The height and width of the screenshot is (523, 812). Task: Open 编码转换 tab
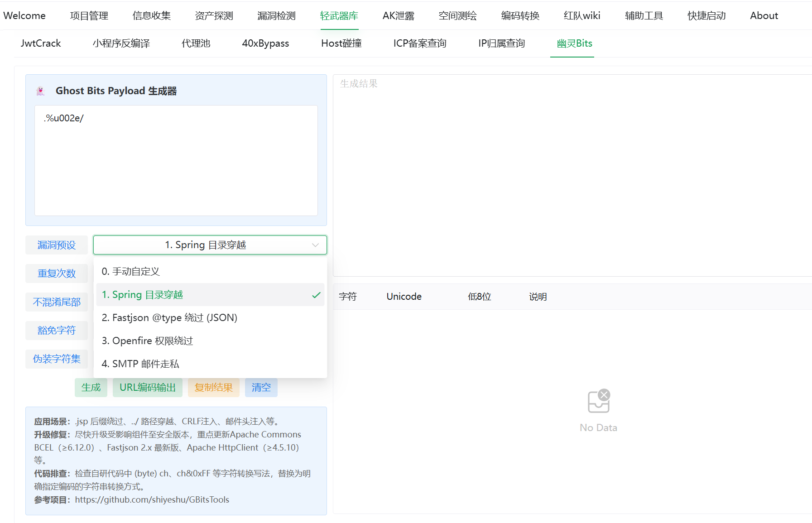coord(520,16)
